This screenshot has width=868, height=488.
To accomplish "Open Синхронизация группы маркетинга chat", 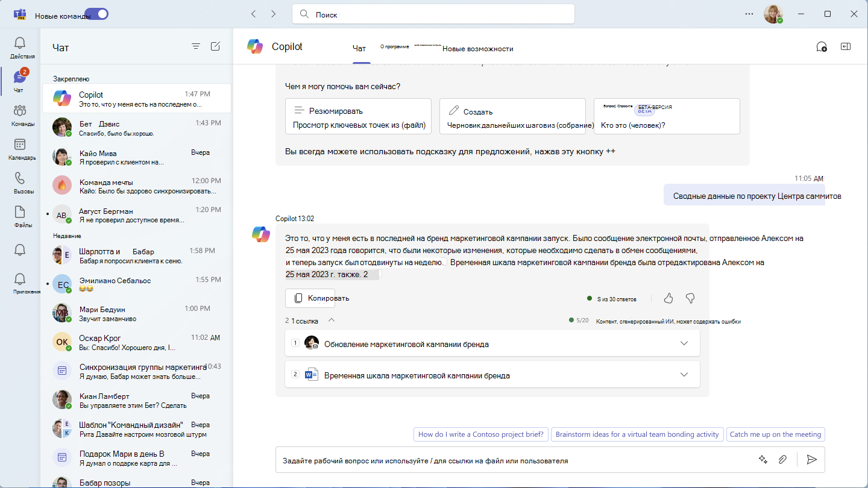I will [x=137, y=371].
